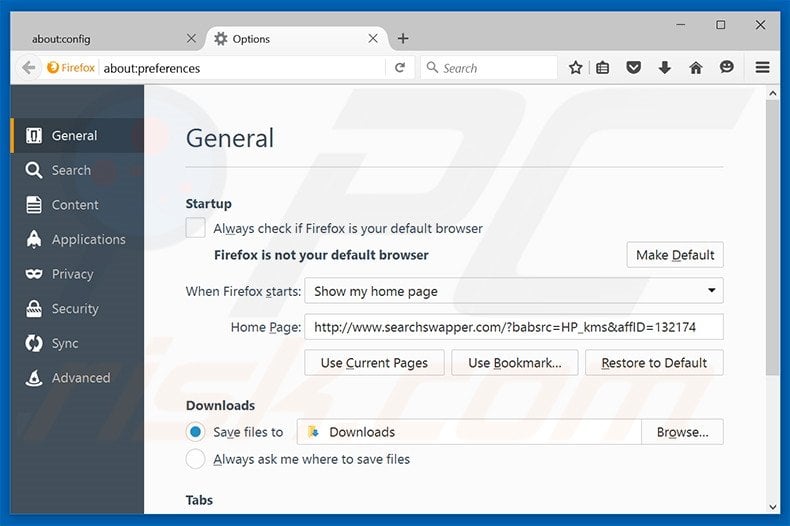
Task: Maximize the Firefox window
Action: click(x=721, y=25)
